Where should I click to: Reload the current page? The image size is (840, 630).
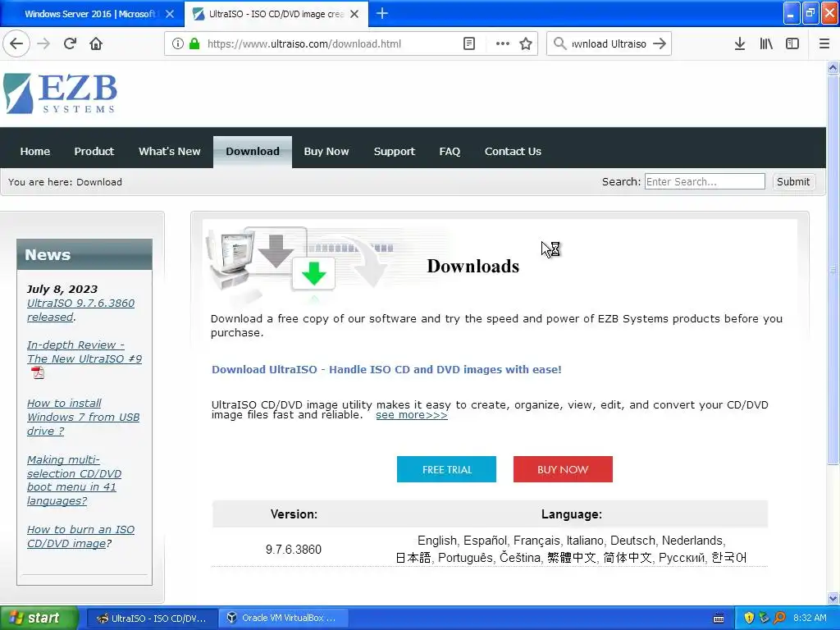[70, 43]
